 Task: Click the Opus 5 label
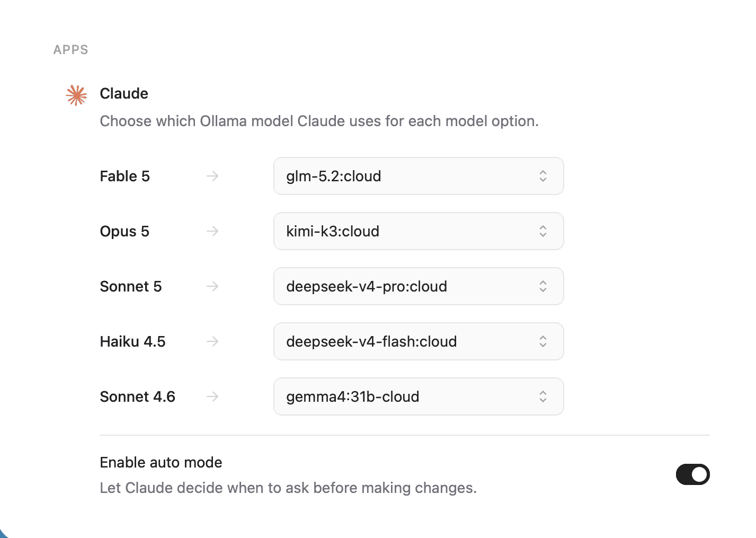(124, 232)
